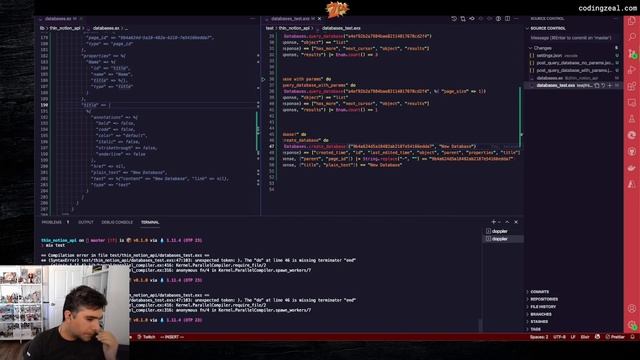Discard changes for databases_test.exs
The image size is (640, 360).
click(603, 85)
